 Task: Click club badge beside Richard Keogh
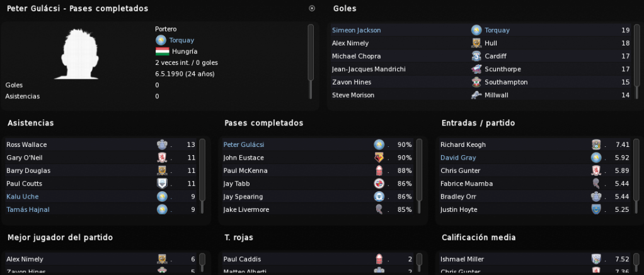[596, 144]
